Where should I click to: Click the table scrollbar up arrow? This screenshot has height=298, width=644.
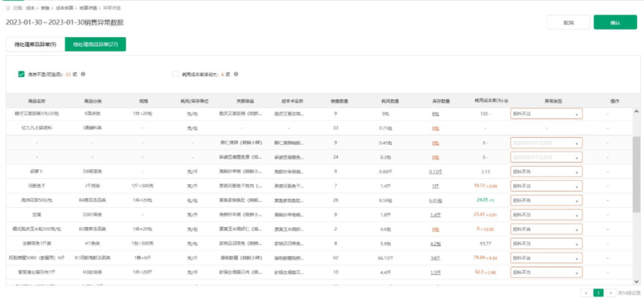(x=637, y=111)
